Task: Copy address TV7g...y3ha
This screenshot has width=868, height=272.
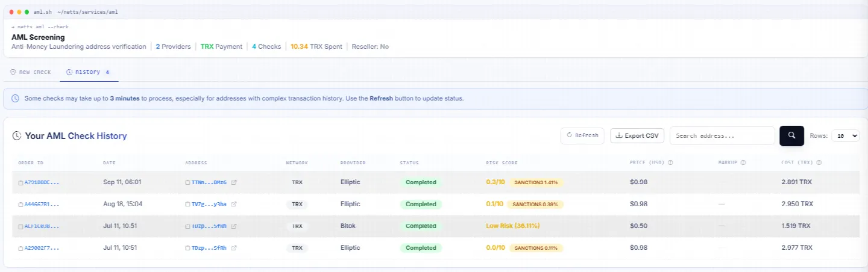Action: 187,205
